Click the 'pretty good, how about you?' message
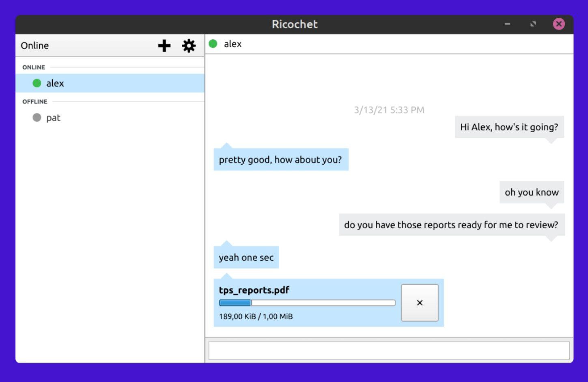This screenshot has height=382, width=588. pyautogui.click(x=281, y=159)
